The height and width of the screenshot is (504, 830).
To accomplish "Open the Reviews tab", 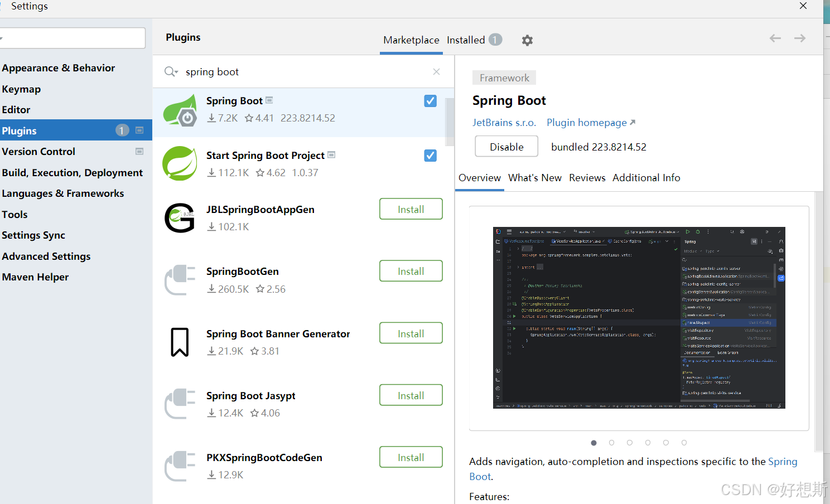I will pyautogui.click(x=587, y=178).
